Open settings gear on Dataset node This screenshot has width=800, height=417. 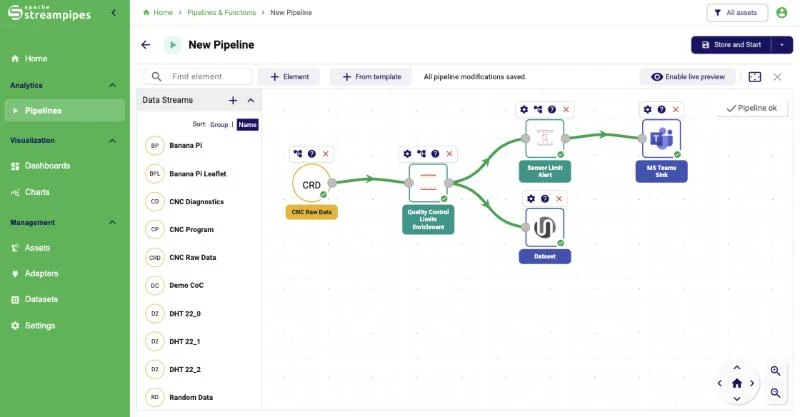tap(531, 199)
